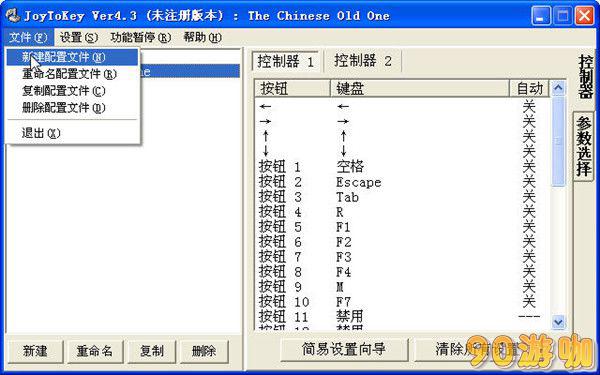Choose 复制配置文件(C) from the menu
Image resolution: width=600 pixels, height=375 pixels.
coord(72,91)
